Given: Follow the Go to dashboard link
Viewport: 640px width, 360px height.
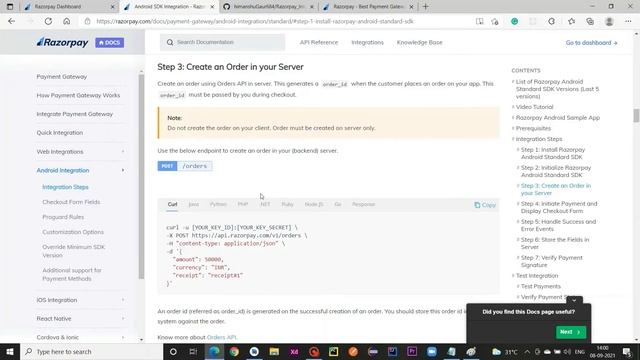Looking at the screenshot, I should [x=591, y=42].
